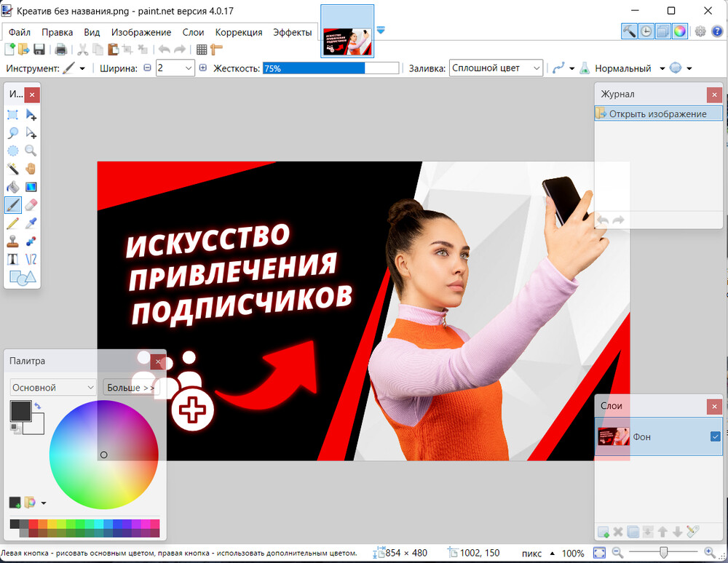Click Открыть изображение in the Журнал panel
Viewport: 728px width, 563px height.
point(659,113)
